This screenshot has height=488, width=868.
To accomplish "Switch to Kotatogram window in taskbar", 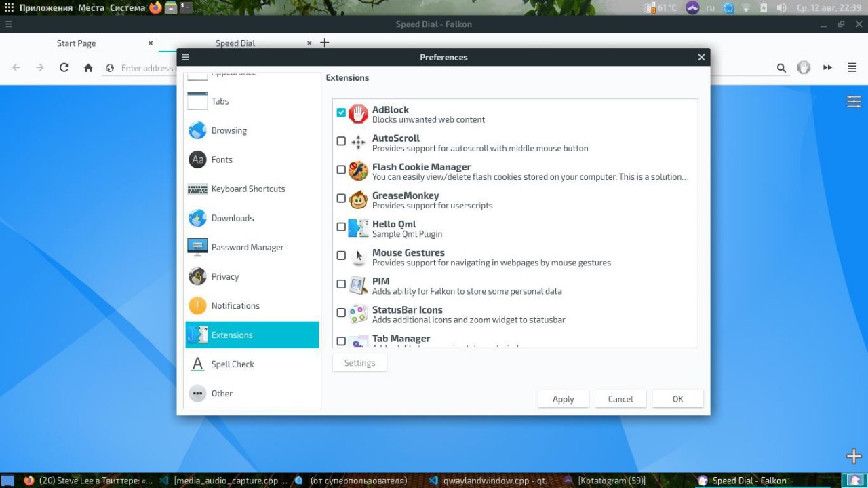I will 604,481.
